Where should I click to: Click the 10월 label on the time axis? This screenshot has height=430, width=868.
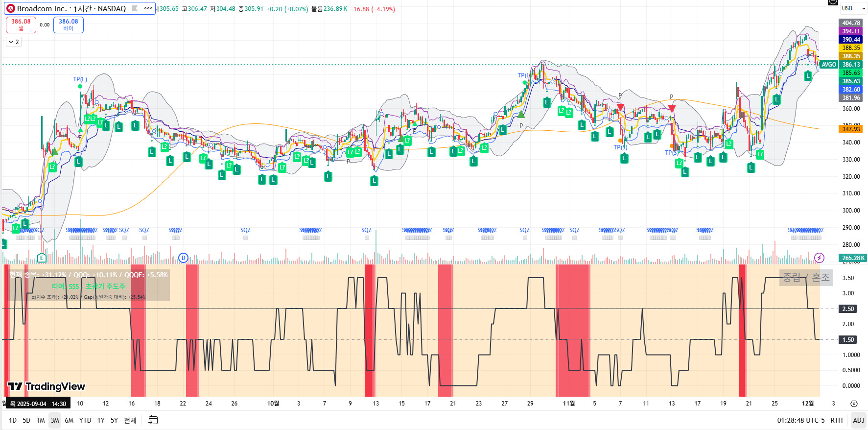point(273,404)
